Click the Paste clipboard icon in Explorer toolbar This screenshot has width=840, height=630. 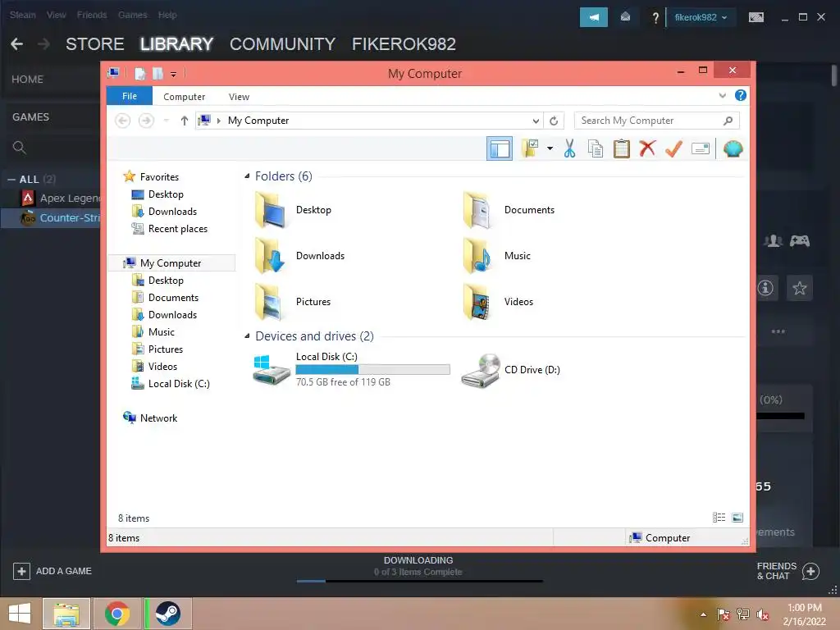622,148
